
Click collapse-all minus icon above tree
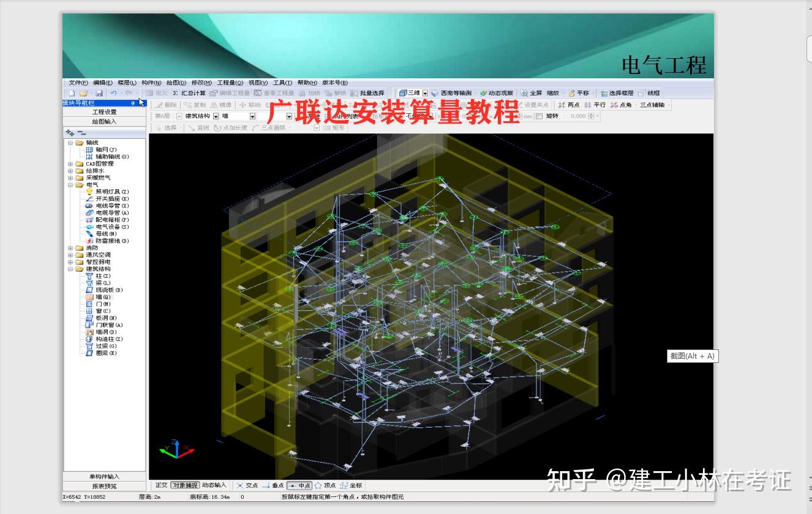81,133
